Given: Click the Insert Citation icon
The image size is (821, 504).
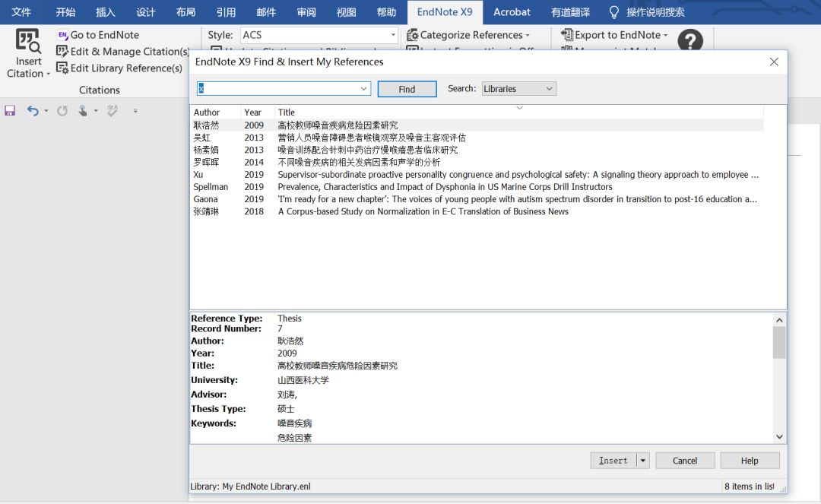Looking at the screenshot, I should (28, 41).
